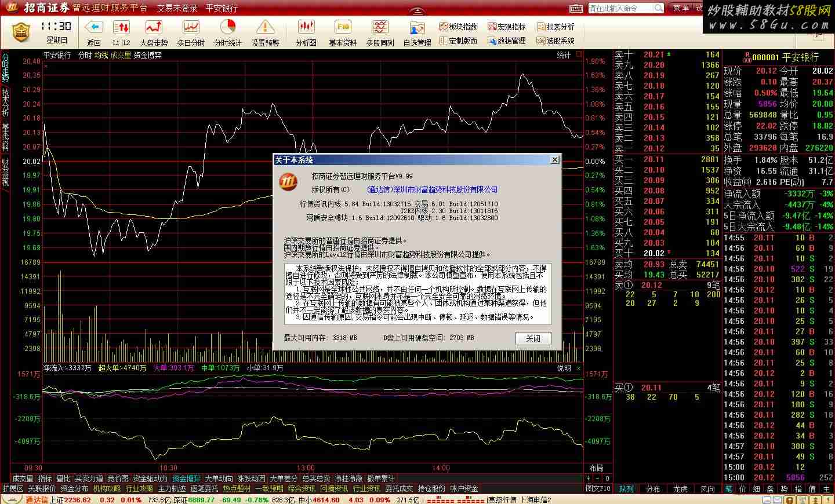Open the L1|L2 level switch icon
Image resolution: width=835 pixels, height=504 pixels.
(x=121, y=27)
